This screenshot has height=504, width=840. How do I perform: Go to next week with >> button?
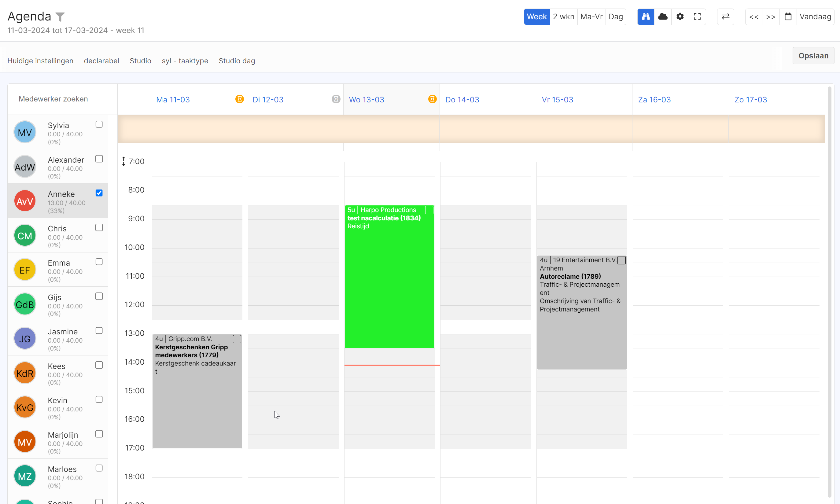(771, 17)
